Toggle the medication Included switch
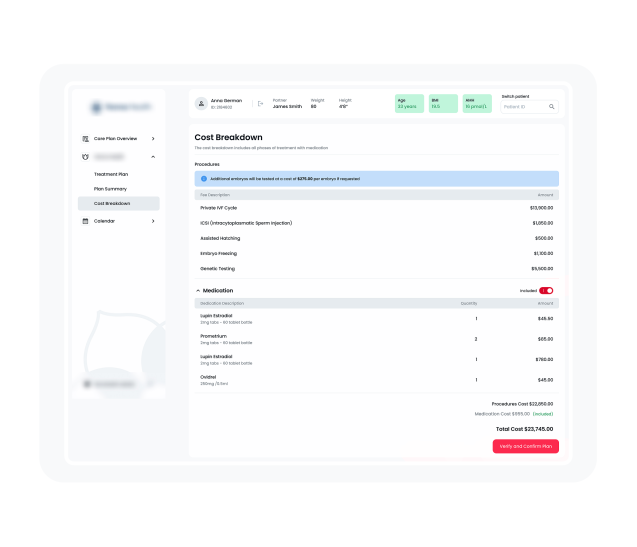Screen dimensions: 637x547 (546, 290)
